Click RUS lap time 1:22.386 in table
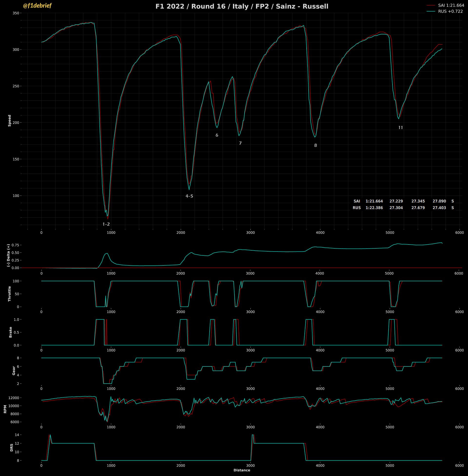The height and width of the screenshot is (476, 468). 374,208
